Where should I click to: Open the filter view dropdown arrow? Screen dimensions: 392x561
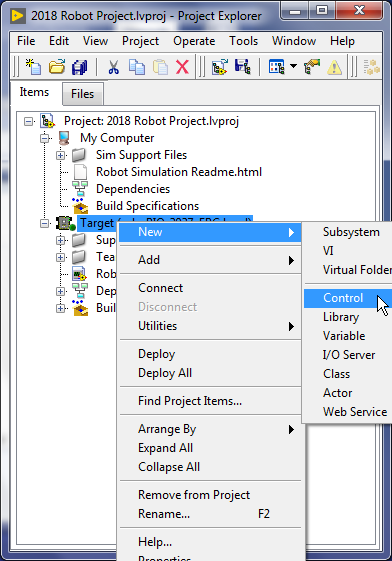(293, 66)
